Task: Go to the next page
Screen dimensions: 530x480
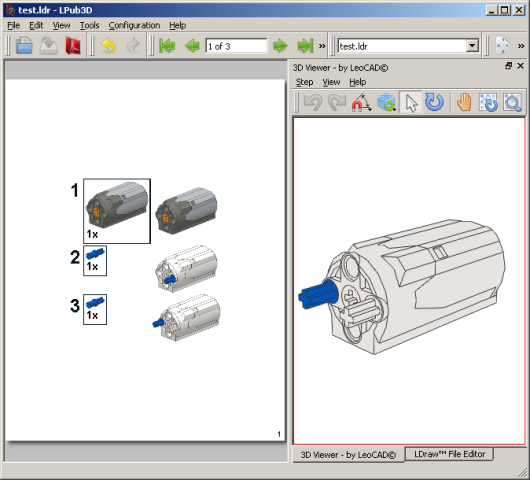Action: [x=280, y=46]
